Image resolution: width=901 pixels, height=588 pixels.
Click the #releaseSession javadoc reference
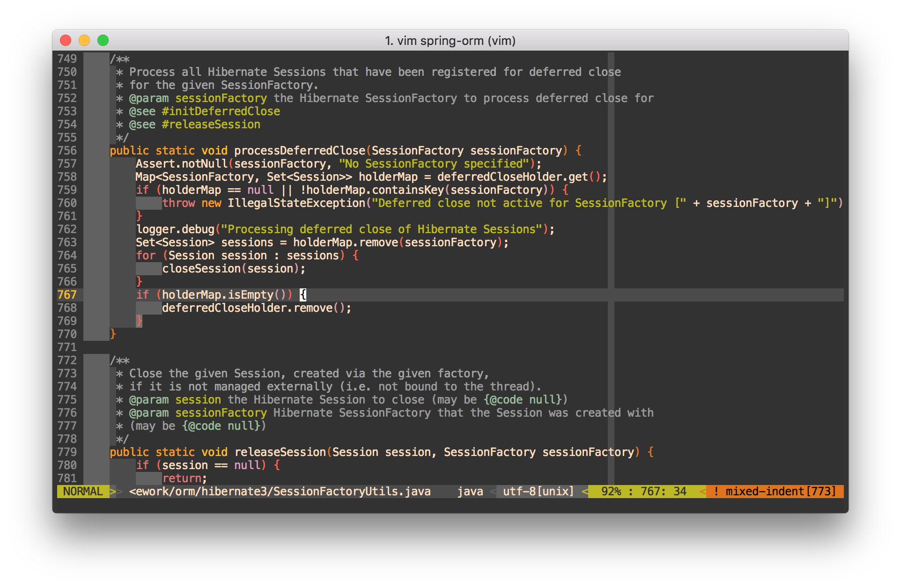211,125
